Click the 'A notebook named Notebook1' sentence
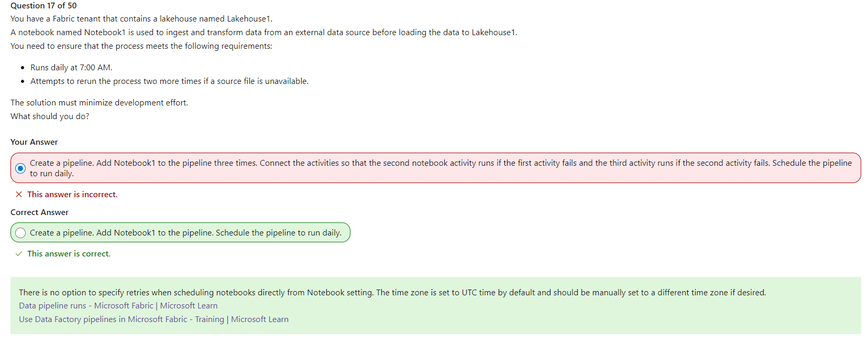Viewport: 868px width, 342px height. [x=263, y=33]
